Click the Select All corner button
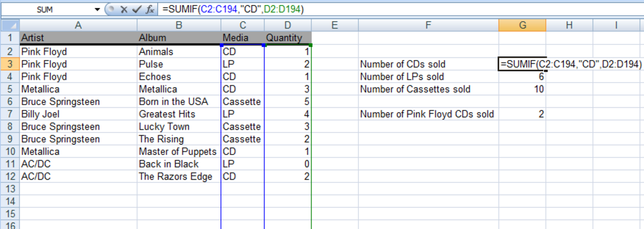This screenshot has width=644, height=229. pyautogui.click(x=9, y=25)
